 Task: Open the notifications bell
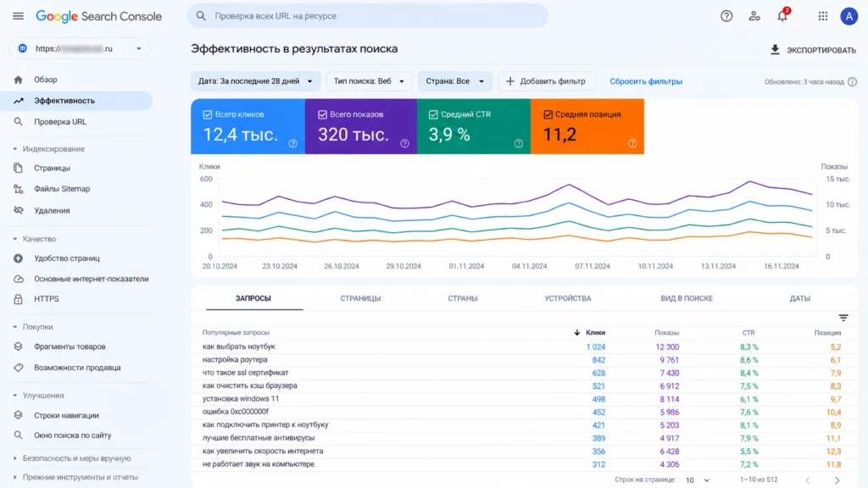tap(782, 15)
